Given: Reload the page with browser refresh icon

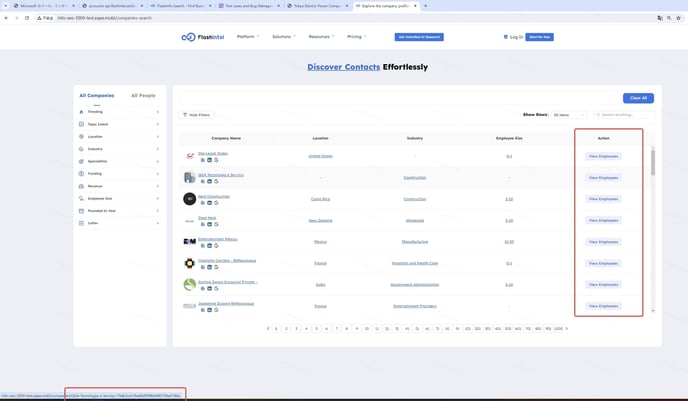Looking at the screenshot, I should coord(27,18).
